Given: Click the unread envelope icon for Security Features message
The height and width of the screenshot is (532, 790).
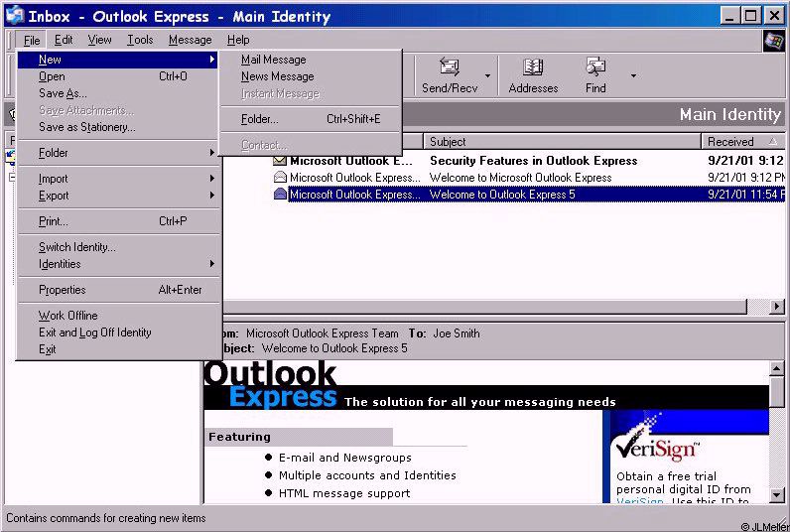Looking at the screenshot, I should (280, 161).
